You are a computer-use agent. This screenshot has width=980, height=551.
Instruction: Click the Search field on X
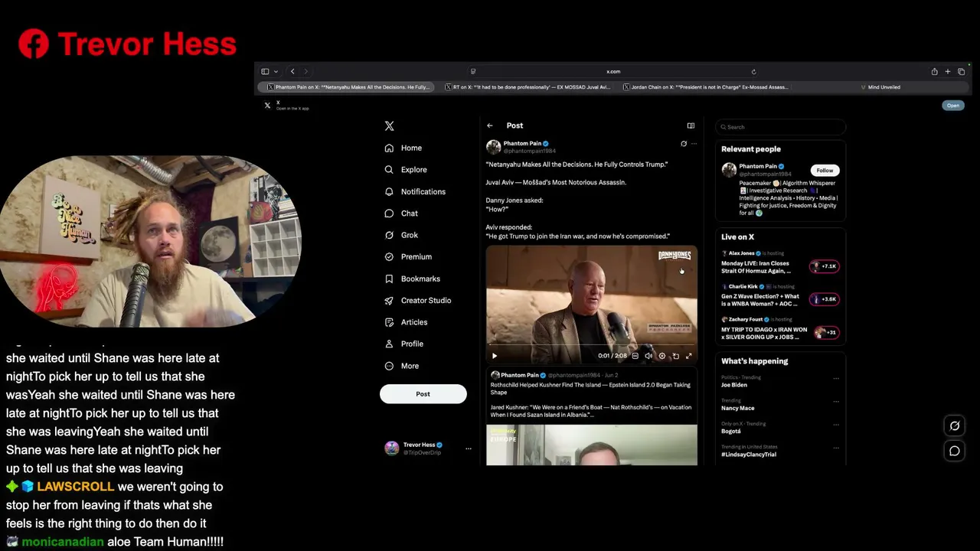pyautogui.click(x=780, y=127)
